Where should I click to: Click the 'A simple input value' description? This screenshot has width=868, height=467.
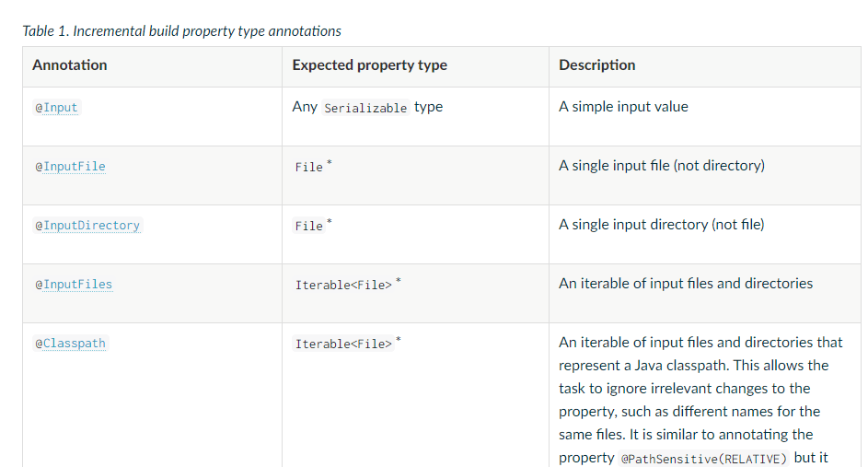[623, 107]
